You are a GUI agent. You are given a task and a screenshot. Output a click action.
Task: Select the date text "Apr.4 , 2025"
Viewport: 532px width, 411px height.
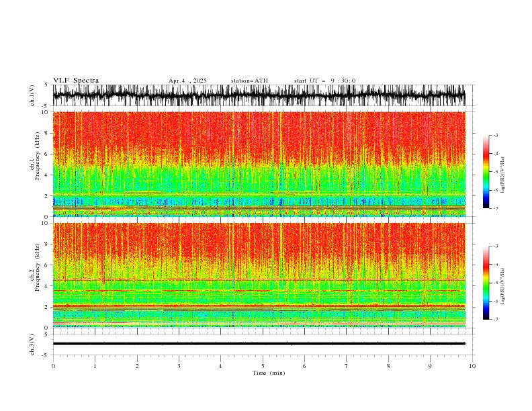[187, 81]
